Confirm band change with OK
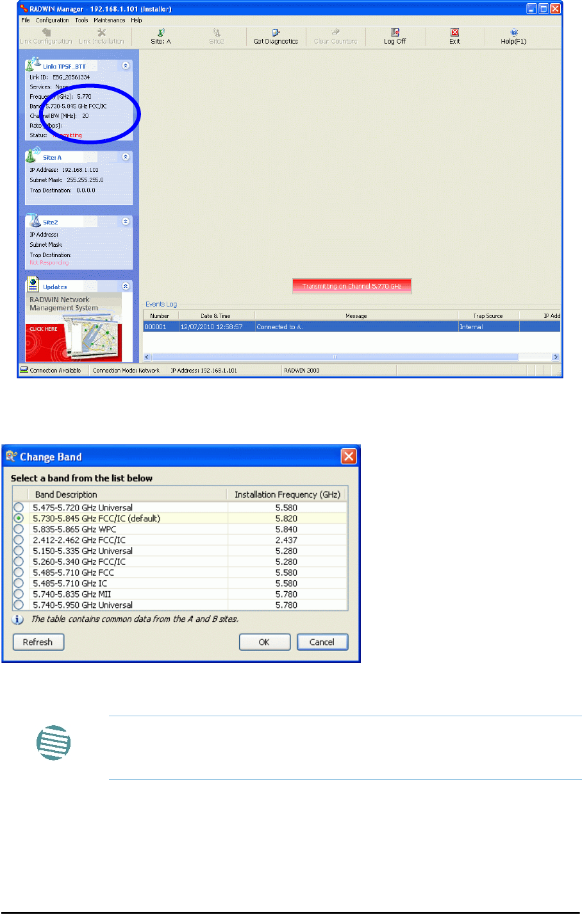 pos(264,642)
